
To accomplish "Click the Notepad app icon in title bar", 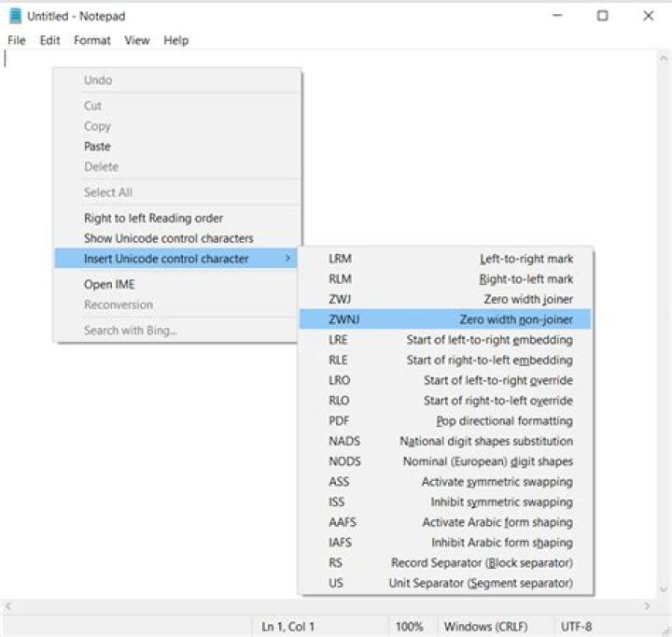I will [16, 16].
